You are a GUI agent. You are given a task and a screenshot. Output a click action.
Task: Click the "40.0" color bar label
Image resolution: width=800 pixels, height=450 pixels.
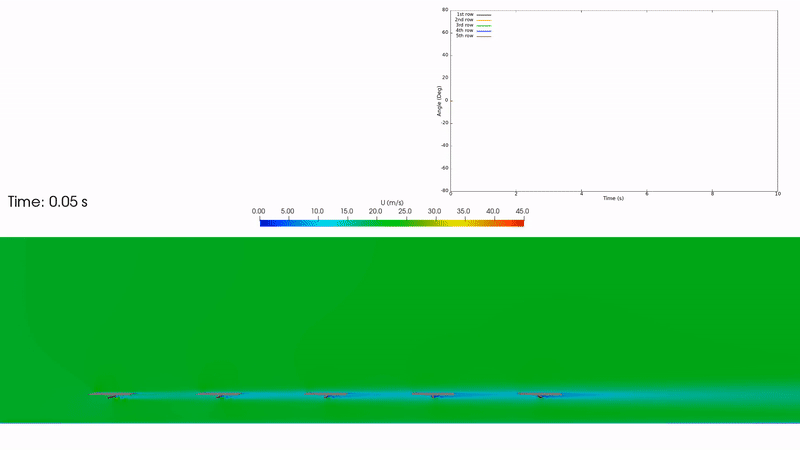(493, 211)
